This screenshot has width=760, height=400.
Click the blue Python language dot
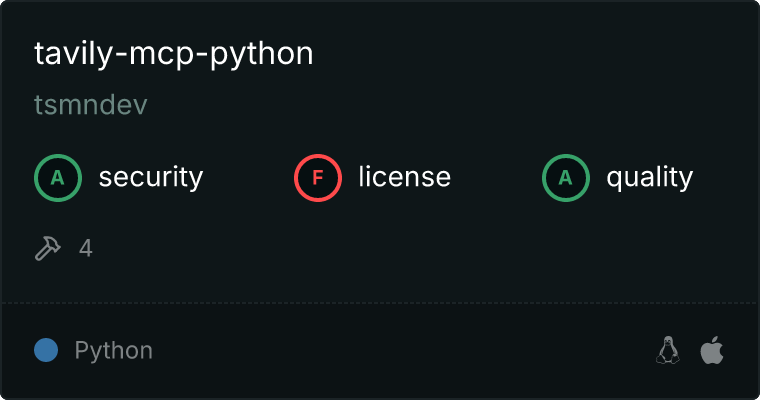point(45,350)
